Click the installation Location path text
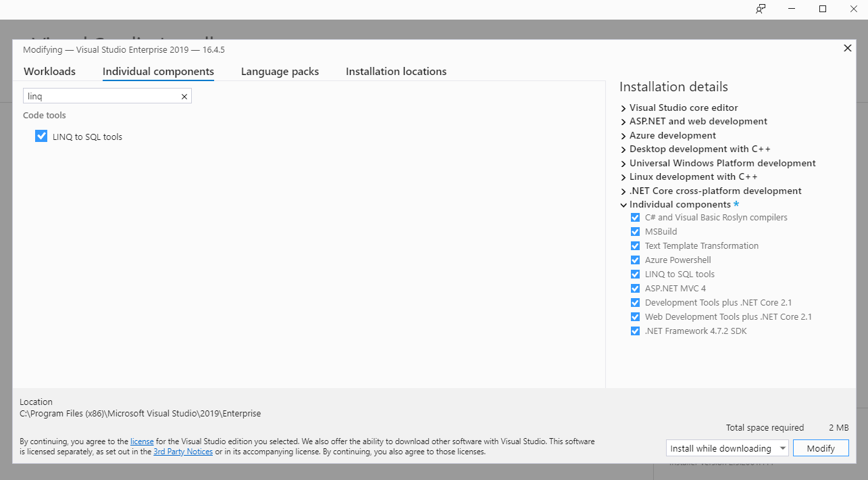Viewport: 868px width, 480px height. pyautogui.click(x=140, y=413)
